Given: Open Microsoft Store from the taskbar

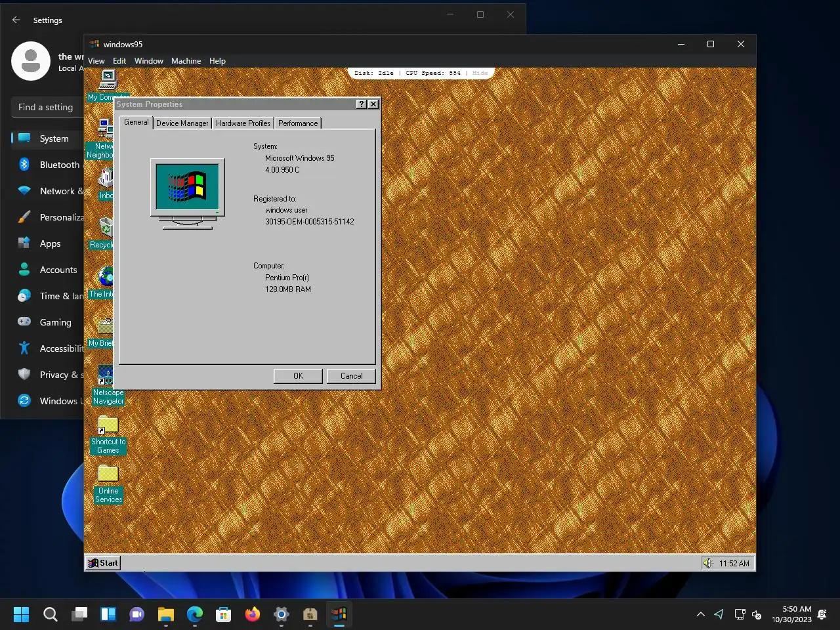Looking at the screenshot, I should coord(224,614).
